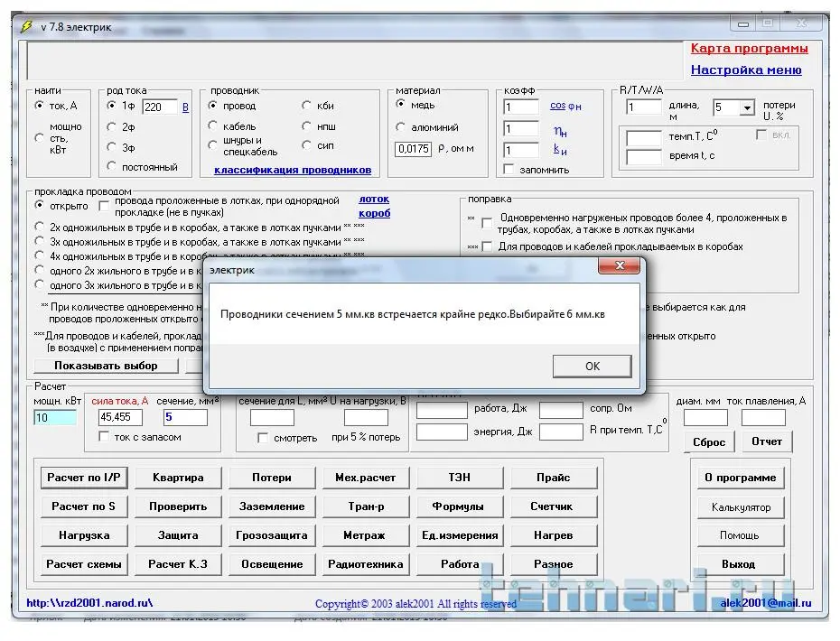The width and height of the screenshot is (840, 641).
Task: Click ТЭН button
Action: (x=460, y=478)
